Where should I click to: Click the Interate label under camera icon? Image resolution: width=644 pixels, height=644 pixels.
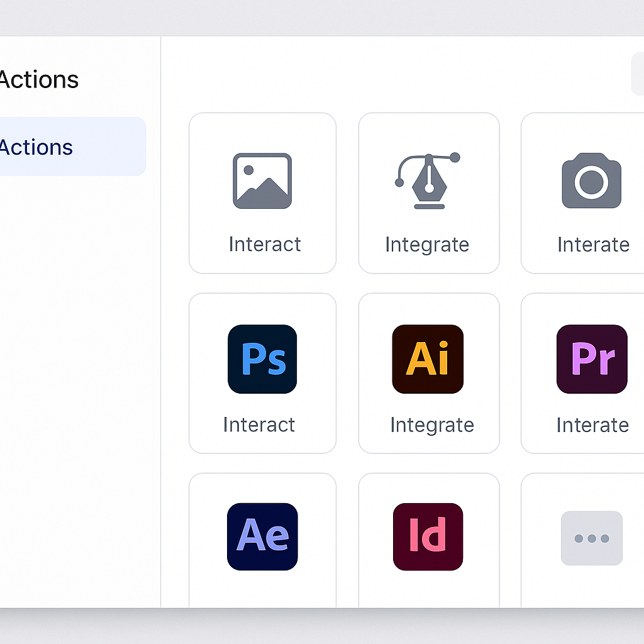[594, 245]
